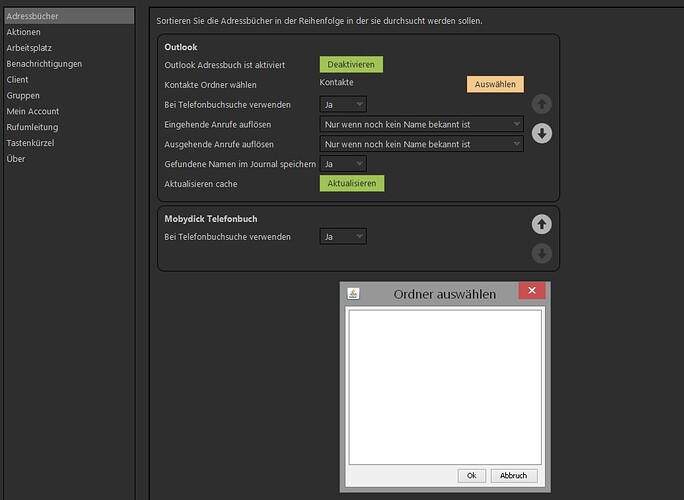Click the Ordner auswählen dialog title

click(x=445, y=294)
